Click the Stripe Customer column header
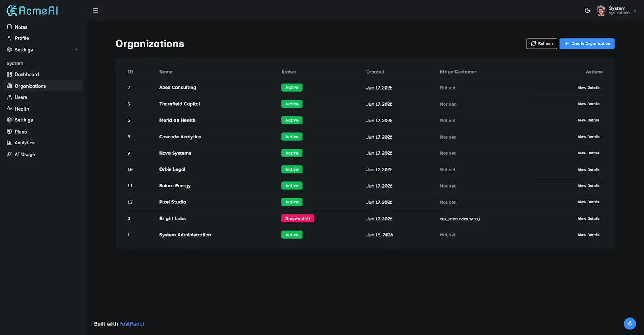The width and height of the screenshot is (644, 335). tap(458, 72)
